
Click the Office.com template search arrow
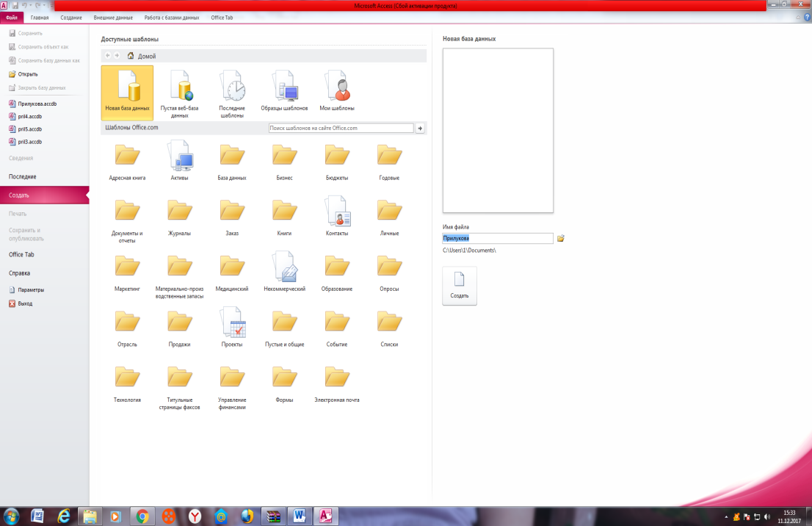pos(420,128)
